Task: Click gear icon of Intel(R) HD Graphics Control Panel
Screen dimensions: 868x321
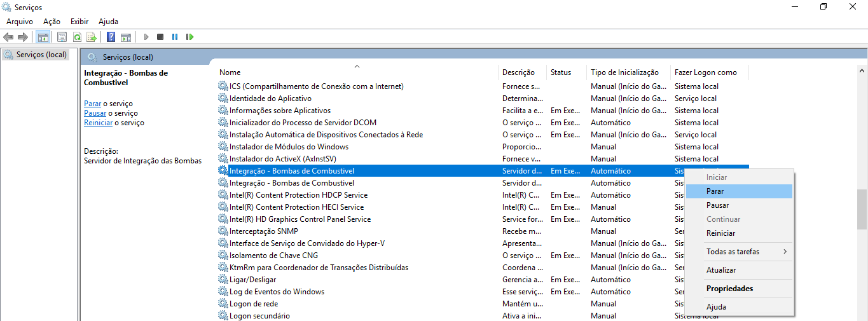Action: 223,219
